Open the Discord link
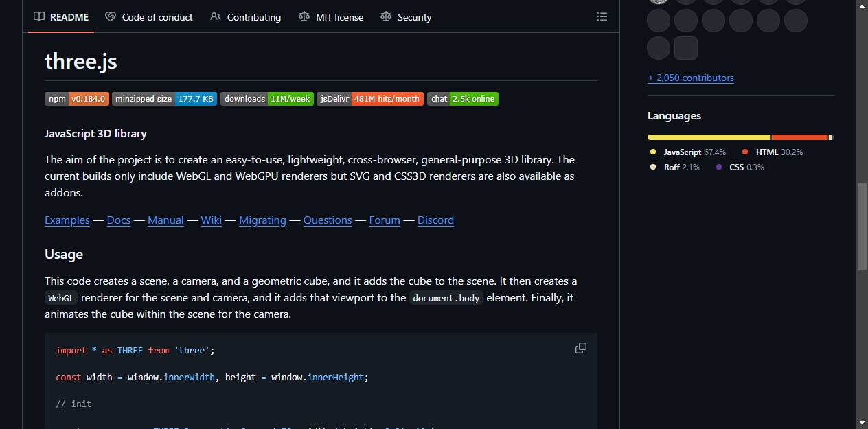Image resolution: width=868 pixels, height=429 pixels. (435, 220)
